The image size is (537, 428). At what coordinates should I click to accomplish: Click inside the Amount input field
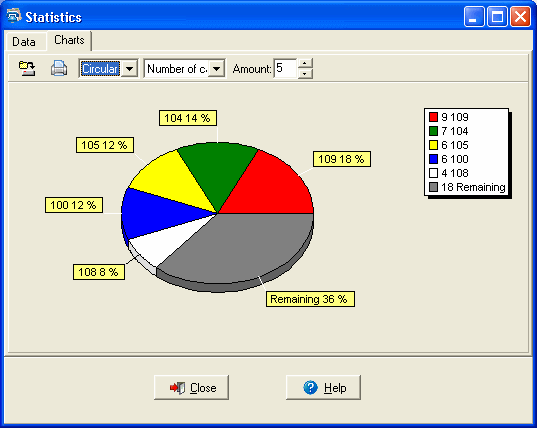click(x=285, y=68)
